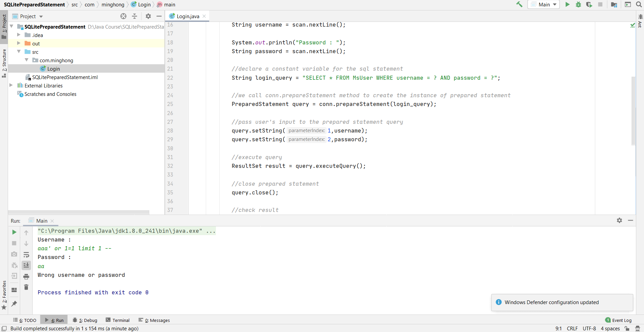Open 6: TODO tool window tab
This screenshot has width=644, height=332.
(x=25, y=320)
